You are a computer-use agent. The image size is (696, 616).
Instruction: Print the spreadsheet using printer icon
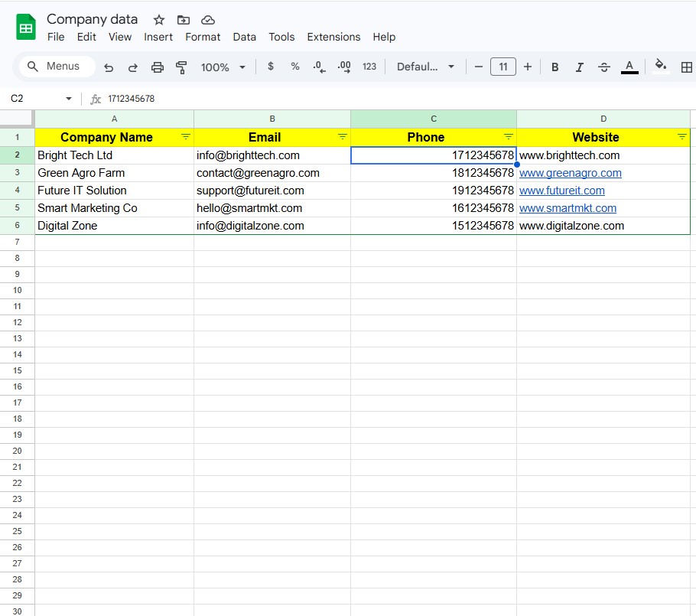click(158, 67)
